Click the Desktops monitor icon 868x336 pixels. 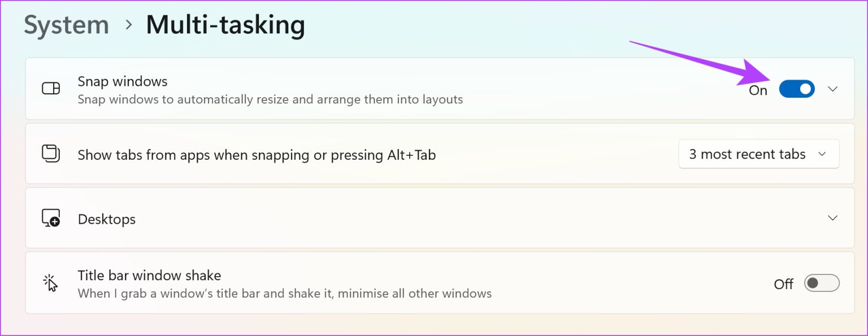[x=51, y=219]
